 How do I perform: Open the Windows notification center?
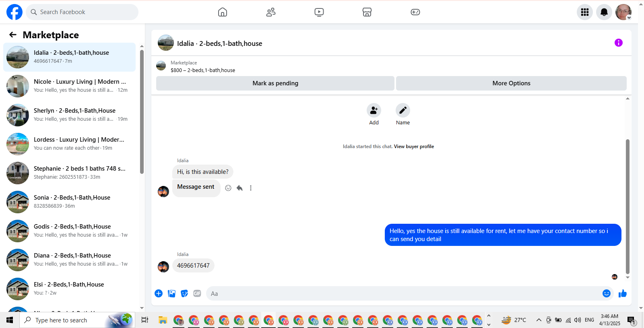[631, 320]
